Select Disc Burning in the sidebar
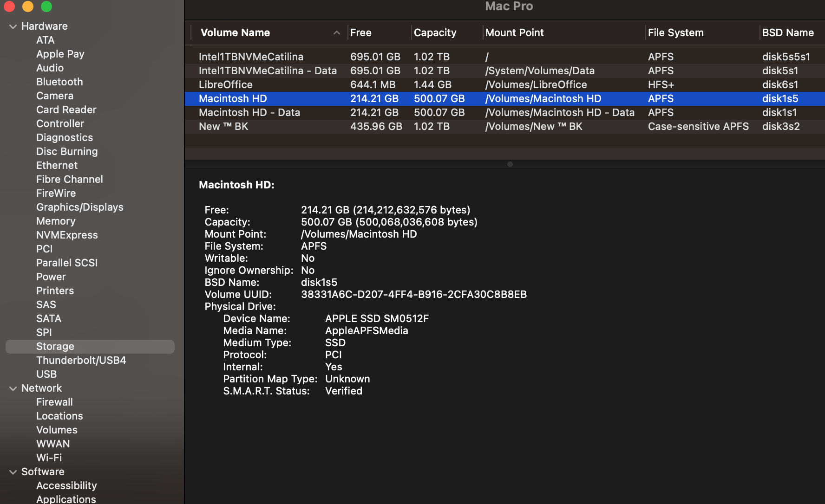 [x=67, y=152]
